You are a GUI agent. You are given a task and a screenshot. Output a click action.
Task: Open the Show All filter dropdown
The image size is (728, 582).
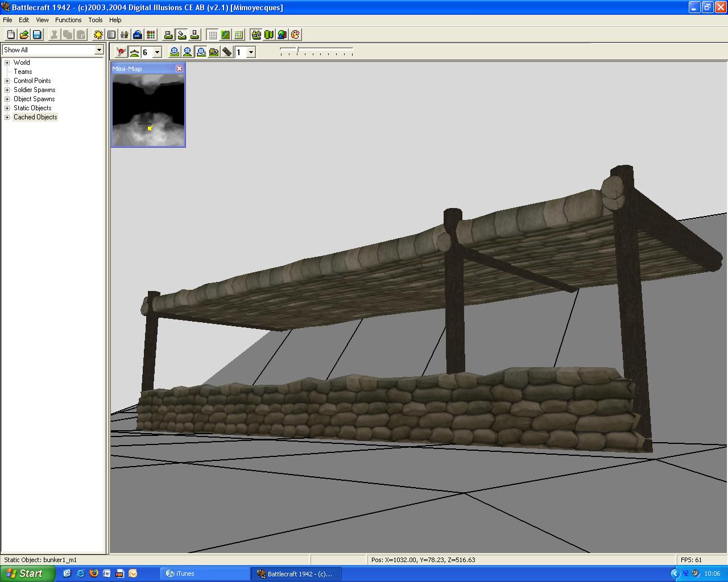click(x=99, y=50)
